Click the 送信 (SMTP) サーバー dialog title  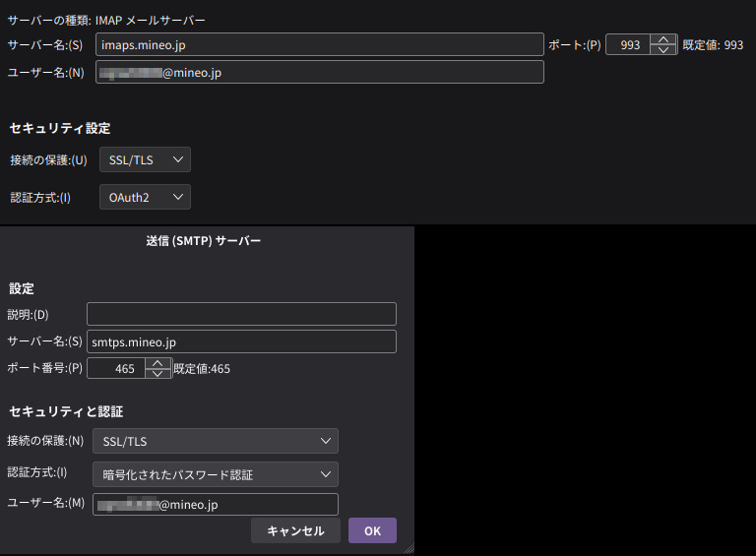coord(204,240)
